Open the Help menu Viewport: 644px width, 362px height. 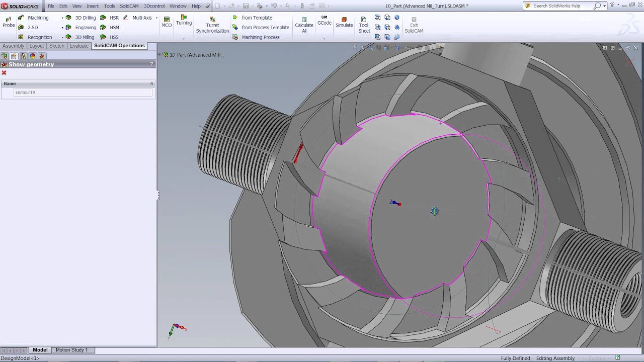click(196, 6)
